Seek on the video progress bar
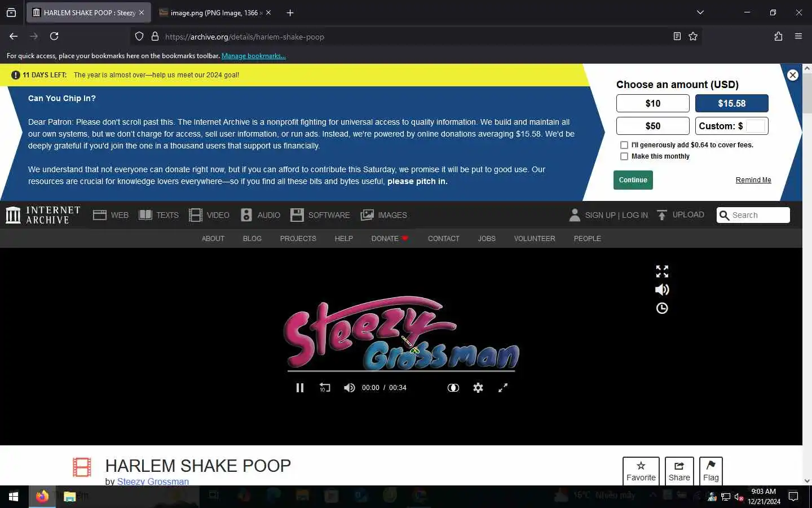This screenshot has width=812, height=508. click(x=401, y=371)
